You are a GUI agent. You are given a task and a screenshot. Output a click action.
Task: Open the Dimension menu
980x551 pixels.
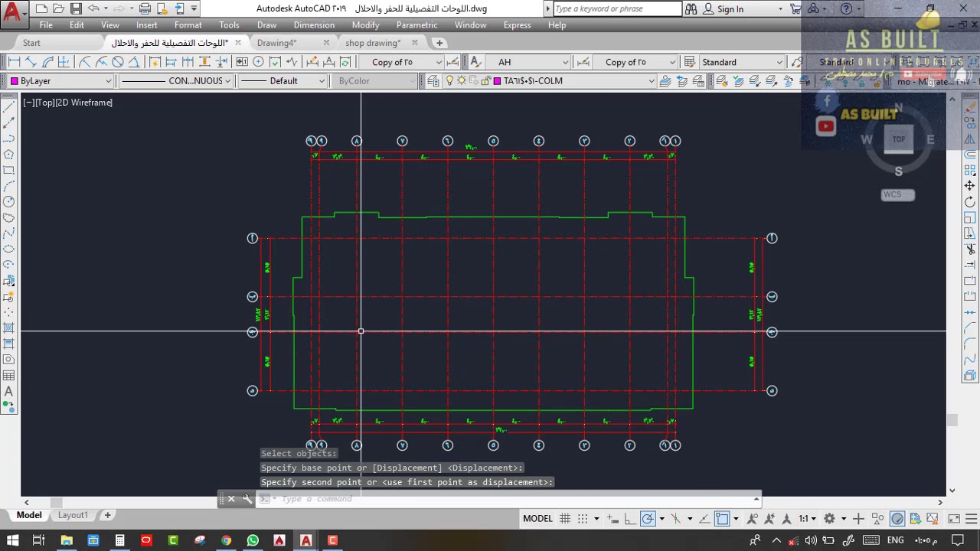click(314, 25)
